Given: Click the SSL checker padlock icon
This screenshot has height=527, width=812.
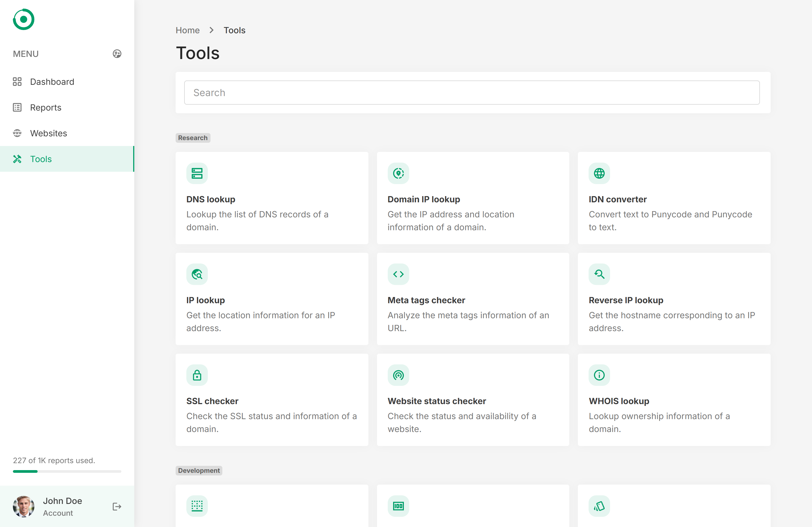Looking at the screenshot, I should (197, 375).
